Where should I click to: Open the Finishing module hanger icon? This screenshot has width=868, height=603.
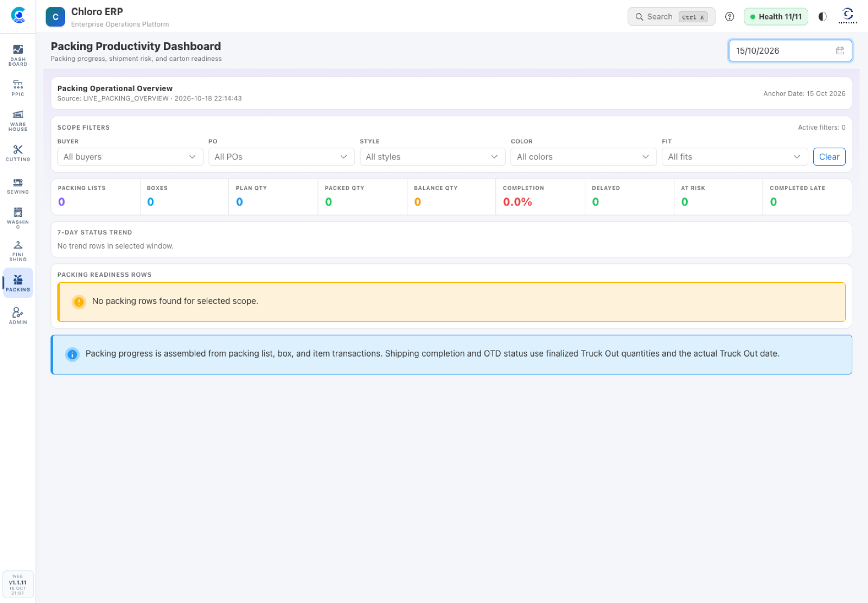tap(18, 245)
